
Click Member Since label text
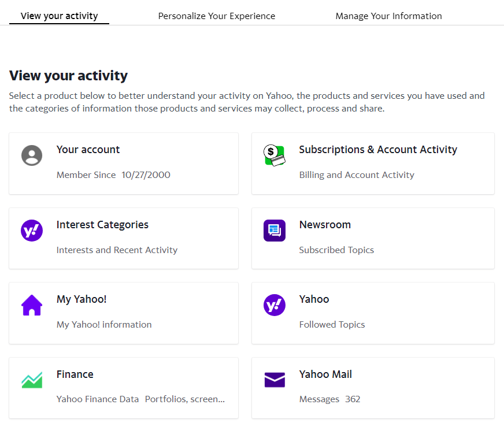pos(86,175)
